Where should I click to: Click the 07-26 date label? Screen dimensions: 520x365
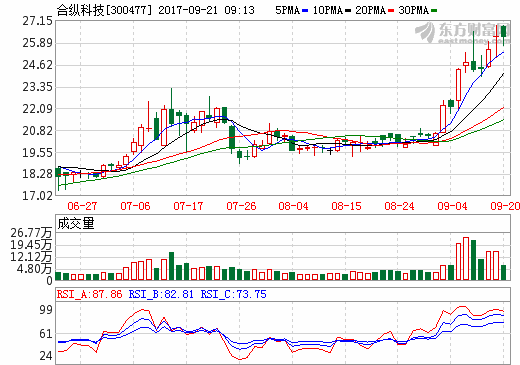[x=241, y=206]
